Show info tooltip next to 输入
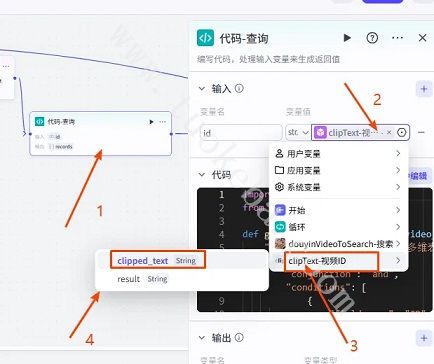 (x=239, y=88)
